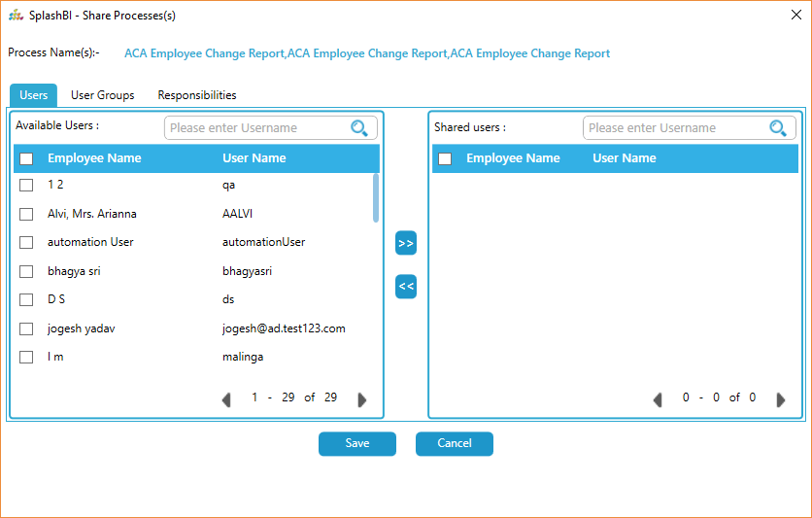Click employee name jogesh yadav
The height and width of the screenshot is (518, 812).
coord(82,328)
